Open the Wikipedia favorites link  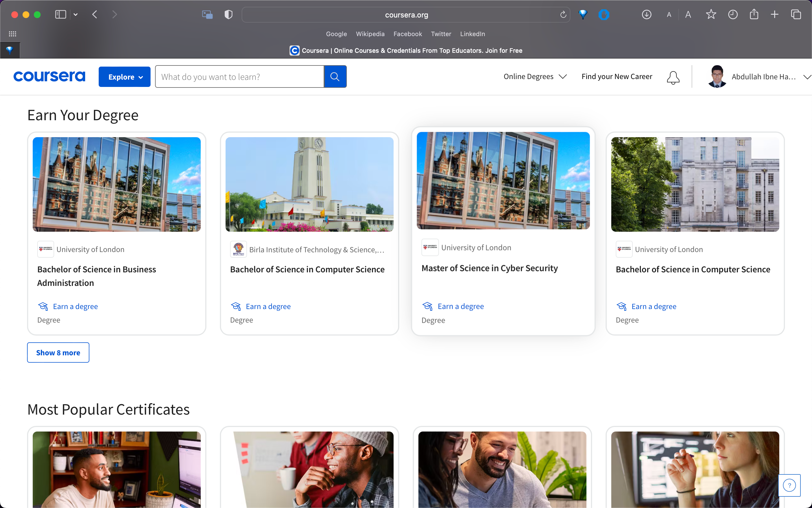coord(370,34)
